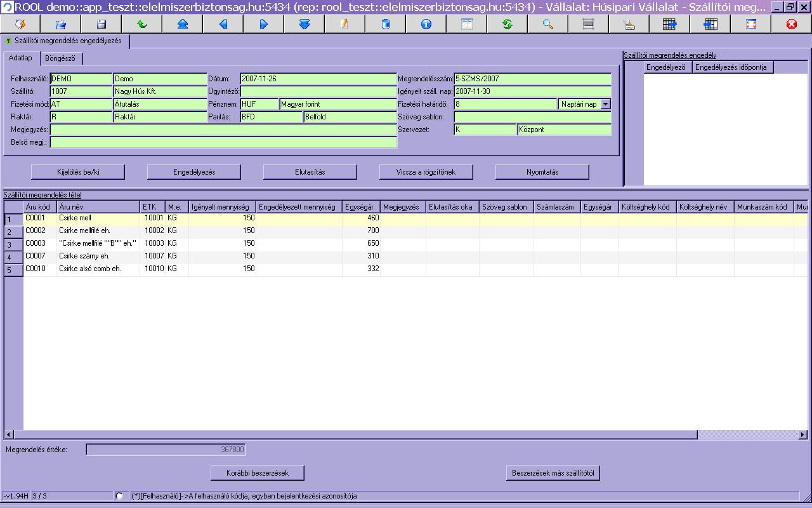Click the red corner fullscreen icon

pyautogui.click(x=751, y=24)
